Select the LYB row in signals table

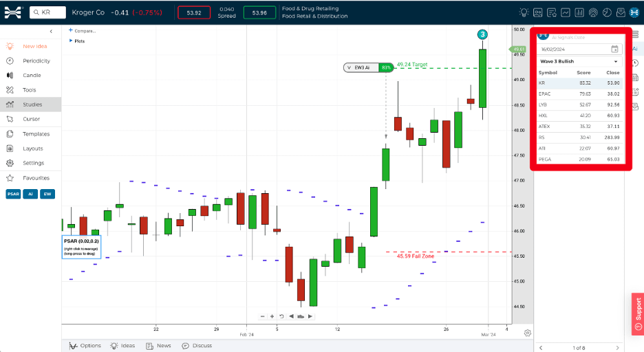point(579,104)
